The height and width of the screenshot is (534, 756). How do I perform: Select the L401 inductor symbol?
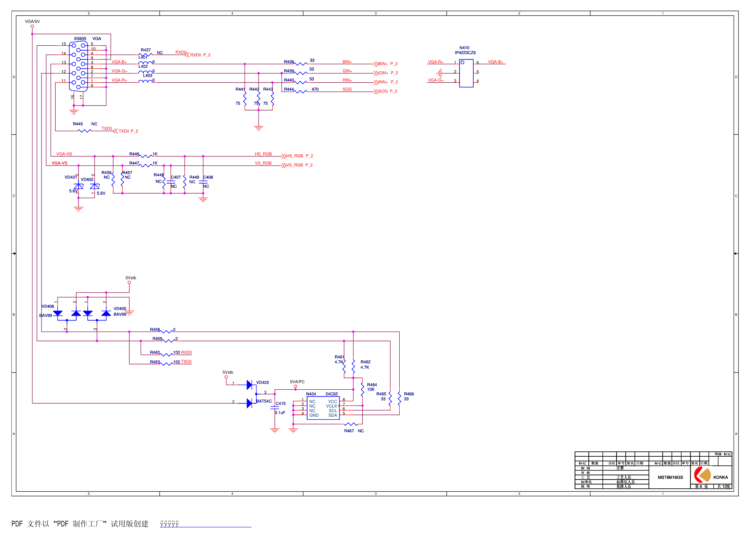point(145,63)
